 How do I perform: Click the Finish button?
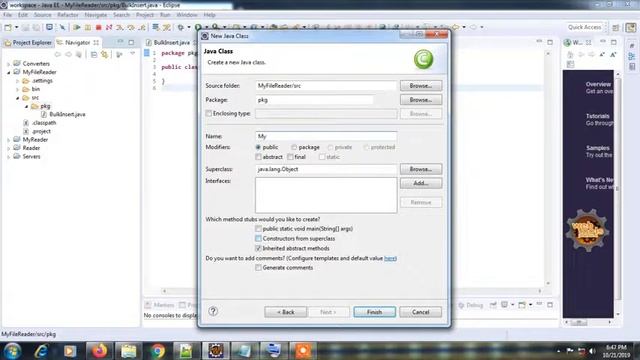pyautogui.click(x=374, y=312)
